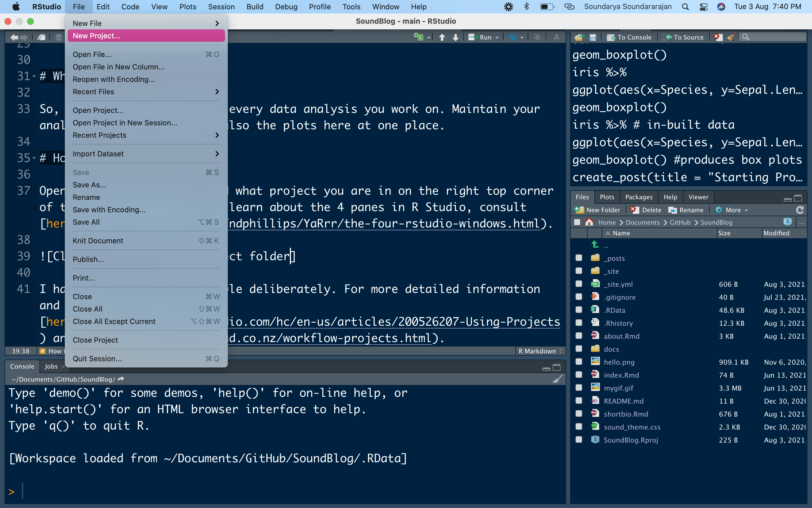Viewport: 812px width, 508px height.
Task: Click Rename in Files pane toolbar
Action: (x=686, y=210)
